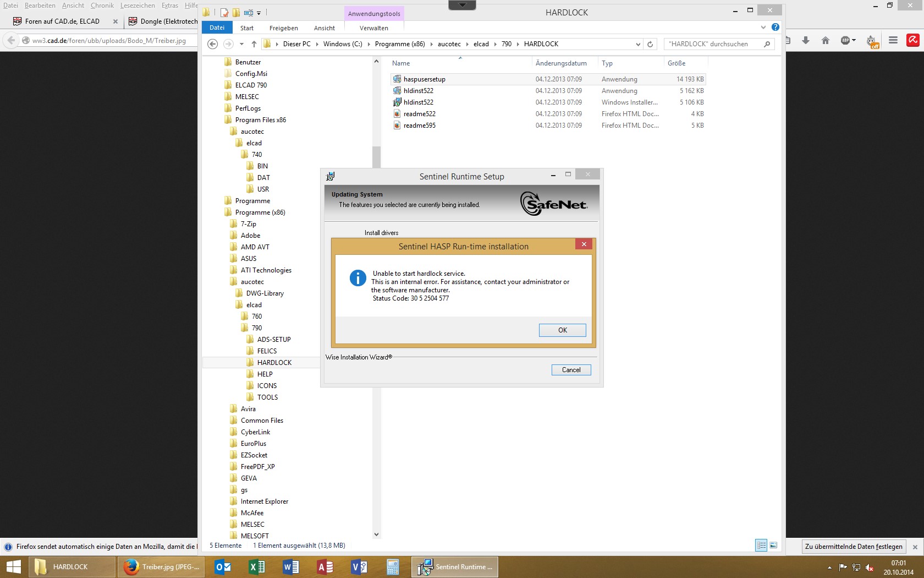The width and height of the screenshot is (924, 578).
Task: Click the HARDLOCK durchsuchen search field
Action: pyautogui.click(x=713, y=44)
